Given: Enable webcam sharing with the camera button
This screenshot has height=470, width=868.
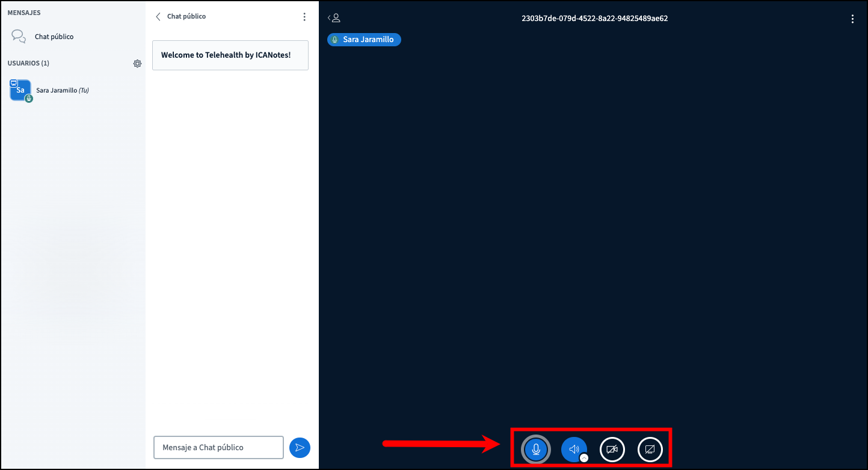Looking at the screenshot, I should point(612,450).
